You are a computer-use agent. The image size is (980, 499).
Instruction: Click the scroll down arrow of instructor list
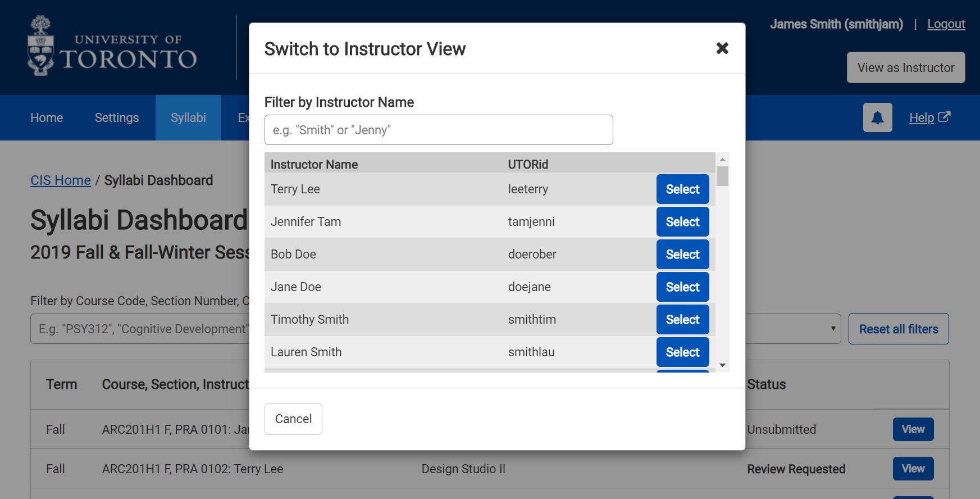722,365
